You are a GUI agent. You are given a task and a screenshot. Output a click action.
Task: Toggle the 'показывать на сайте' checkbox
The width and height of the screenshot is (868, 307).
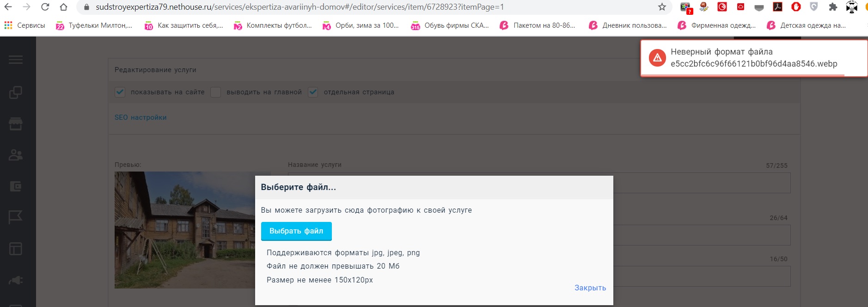click(120, 92)
